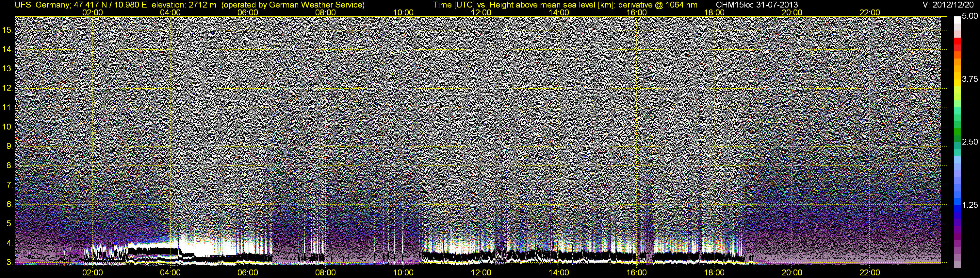Click the height axis label "8."
The image size is (980, 278).
pyautogui.click(x=9, y=166)
